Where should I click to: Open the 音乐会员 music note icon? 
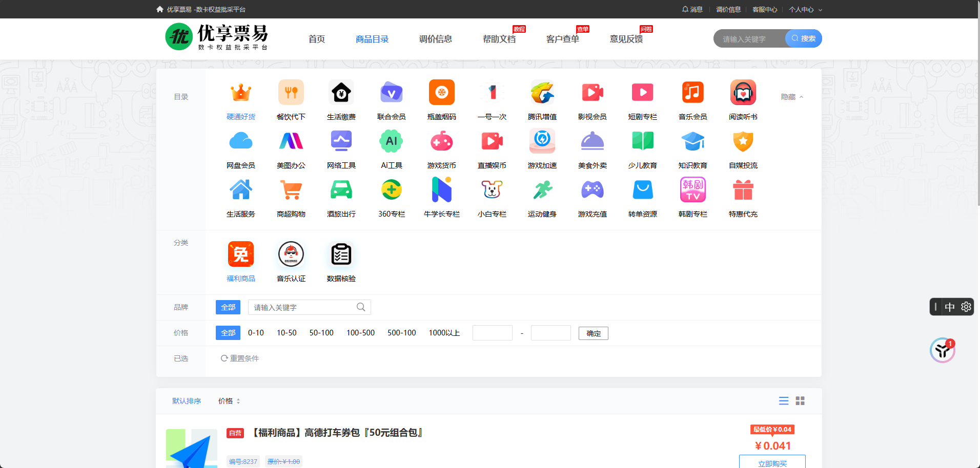point(693,93)
